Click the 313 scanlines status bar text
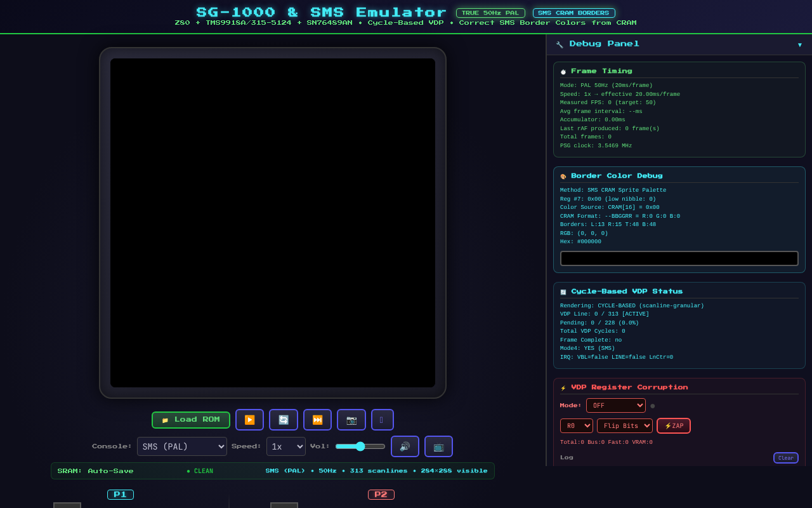This screenshot has width=812, height=508. click(x=377, y=471)
